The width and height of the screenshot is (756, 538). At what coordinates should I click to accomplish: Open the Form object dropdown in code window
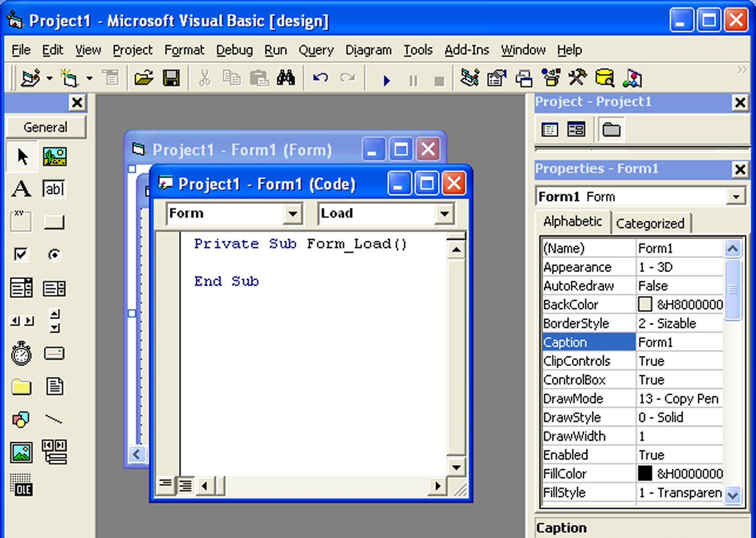coord(293,214)
